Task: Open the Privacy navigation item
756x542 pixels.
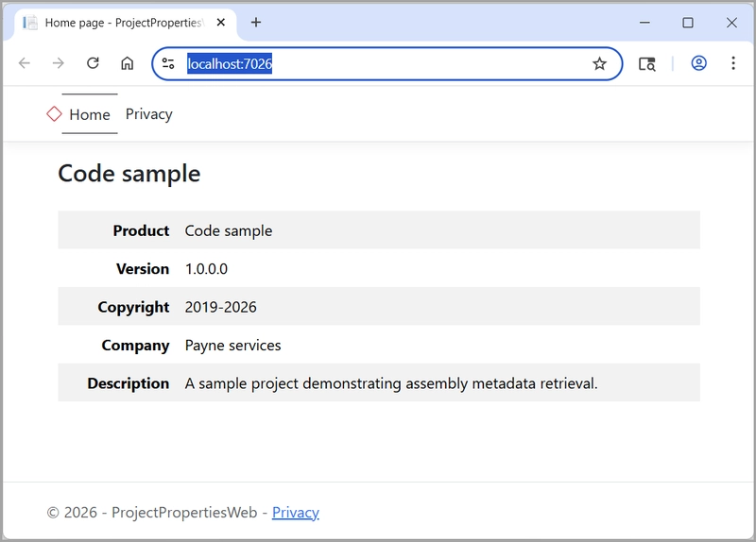Action: click(x=149, y=114)
